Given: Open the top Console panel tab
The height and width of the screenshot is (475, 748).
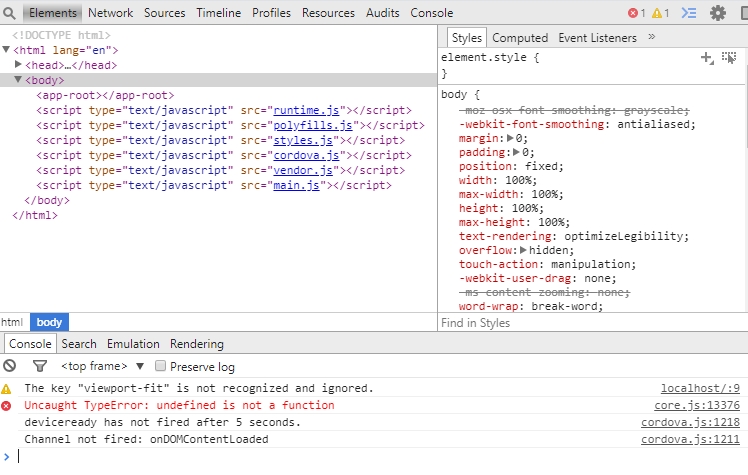Looking at the screenshot, I should (x=432, y=13).
